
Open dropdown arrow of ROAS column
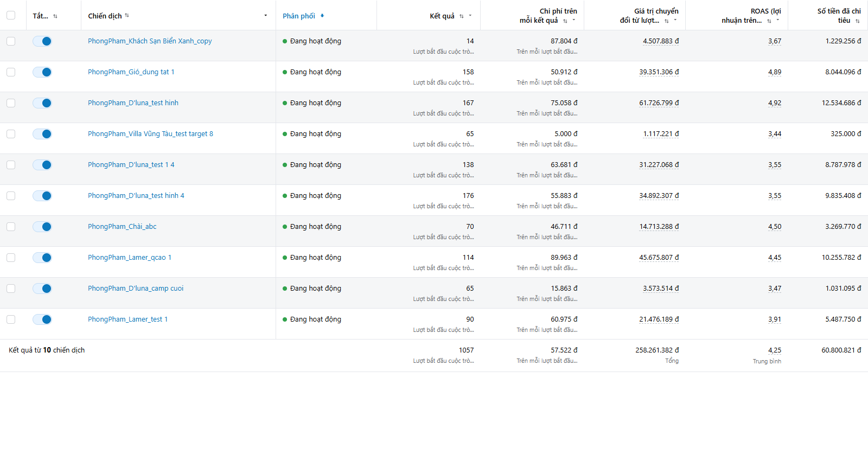[778, 20]
